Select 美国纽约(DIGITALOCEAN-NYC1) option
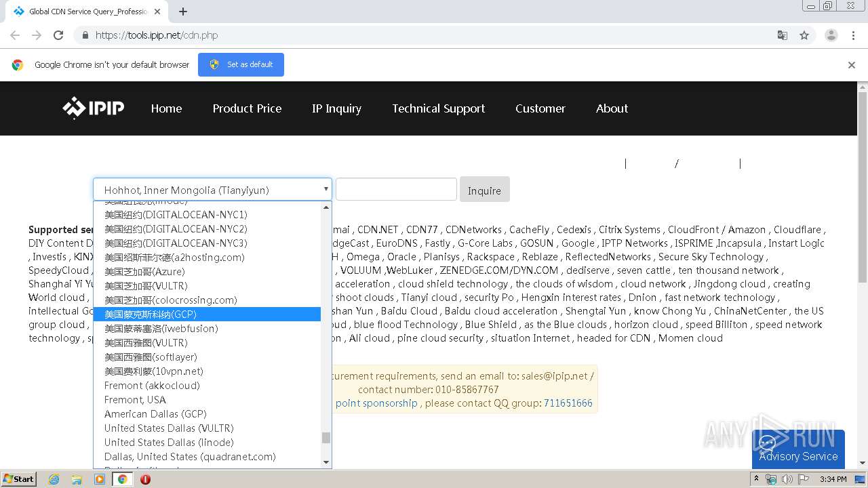Viewport: 868px width, 488px height. pyautogui.click(x=207, y=215)
